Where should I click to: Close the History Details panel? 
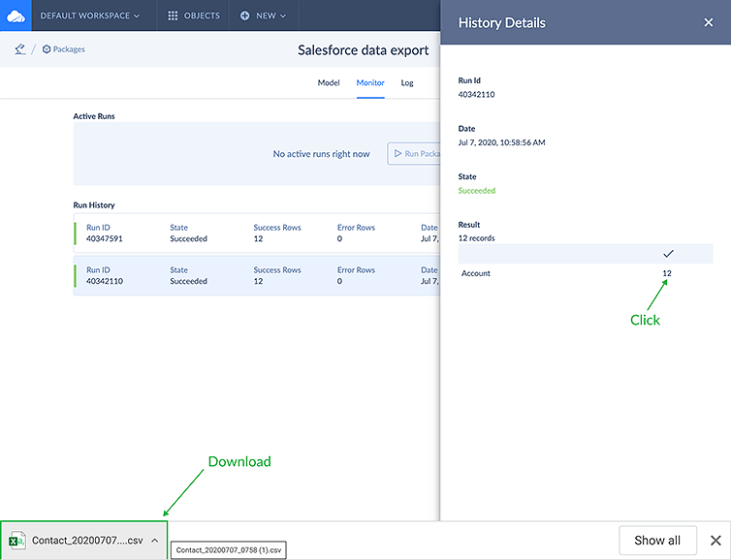pyautogui.click(x=708, y=22)
